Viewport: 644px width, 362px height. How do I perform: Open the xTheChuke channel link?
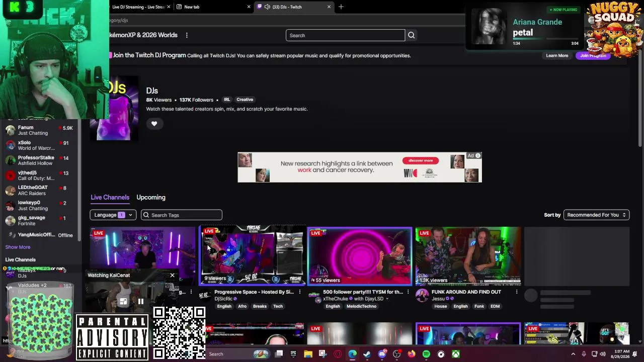[x=335, y=299]
